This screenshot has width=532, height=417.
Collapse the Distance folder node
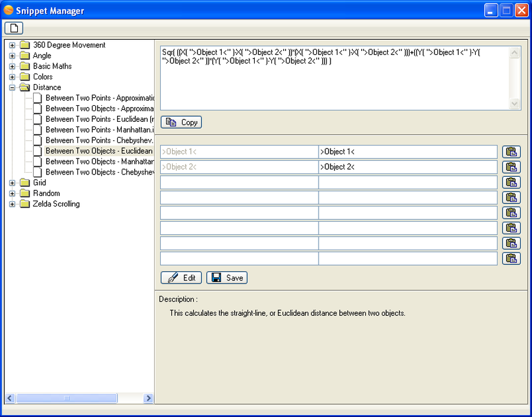point(12,88)
